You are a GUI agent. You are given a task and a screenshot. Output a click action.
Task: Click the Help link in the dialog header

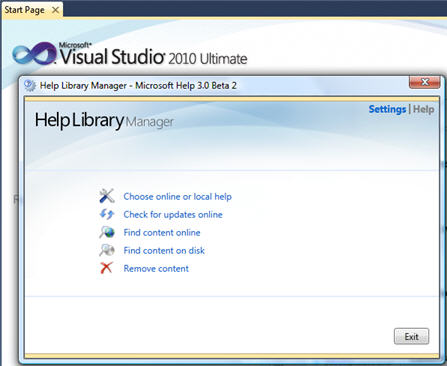coord(423,109)
